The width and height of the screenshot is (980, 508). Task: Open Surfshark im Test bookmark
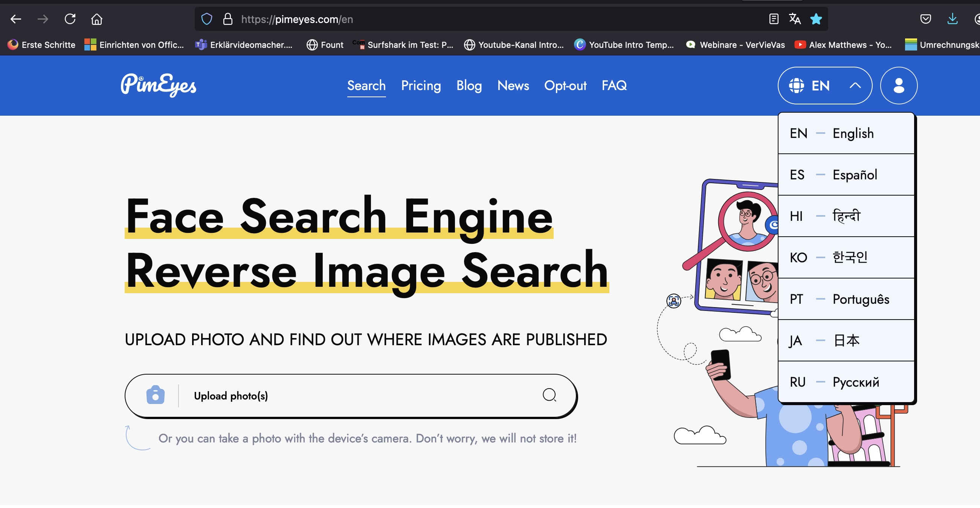coord(403,45)
